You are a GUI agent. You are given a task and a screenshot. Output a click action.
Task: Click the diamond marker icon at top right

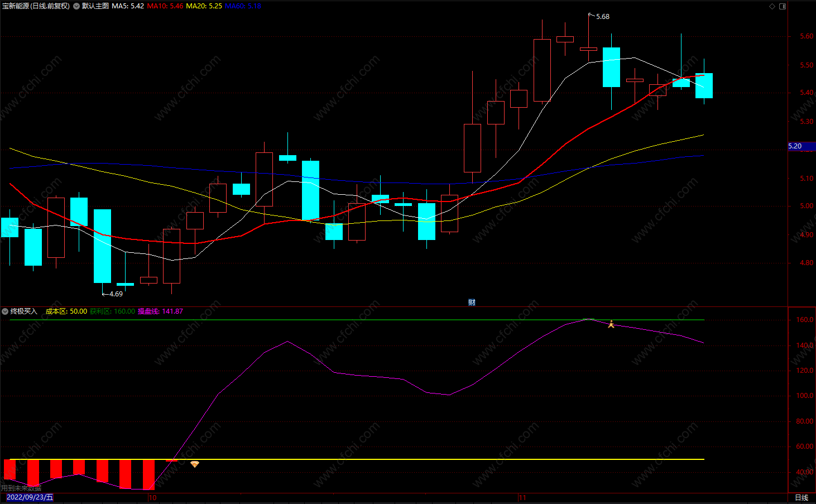(772, 7)
